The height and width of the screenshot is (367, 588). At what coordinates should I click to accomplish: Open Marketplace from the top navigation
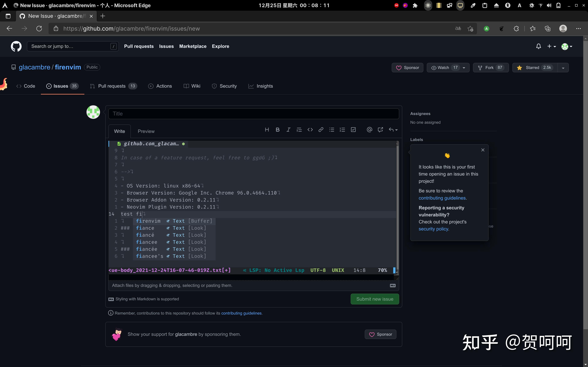click(x=193, y=46)
